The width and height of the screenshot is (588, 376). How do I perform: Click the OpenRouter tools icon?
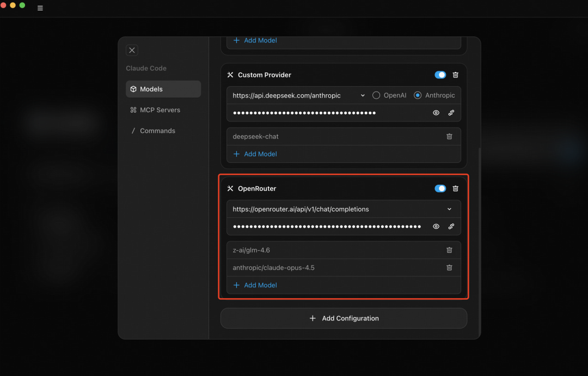230,189
